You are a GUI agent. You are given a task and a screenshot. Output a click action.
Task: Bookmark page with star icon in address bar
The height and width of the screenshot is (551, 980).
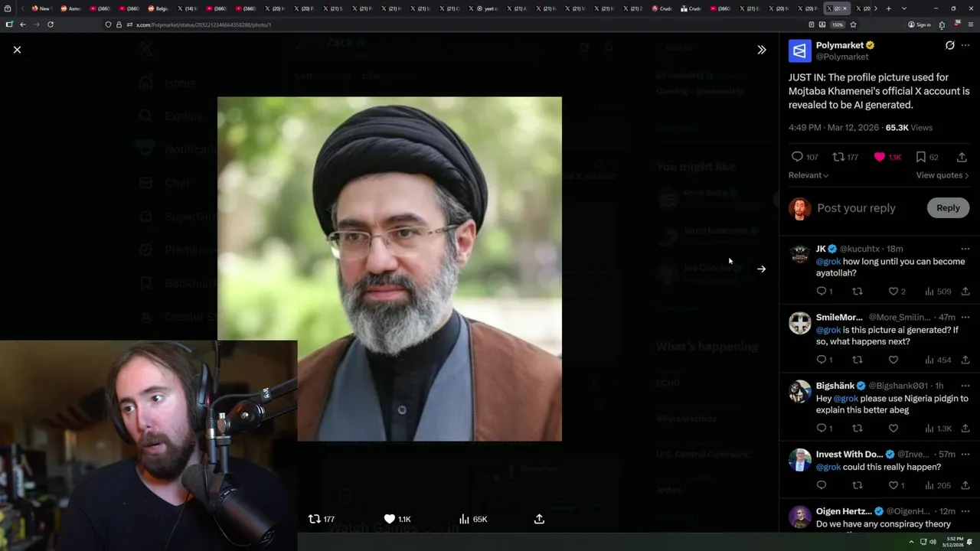point(853,24)
